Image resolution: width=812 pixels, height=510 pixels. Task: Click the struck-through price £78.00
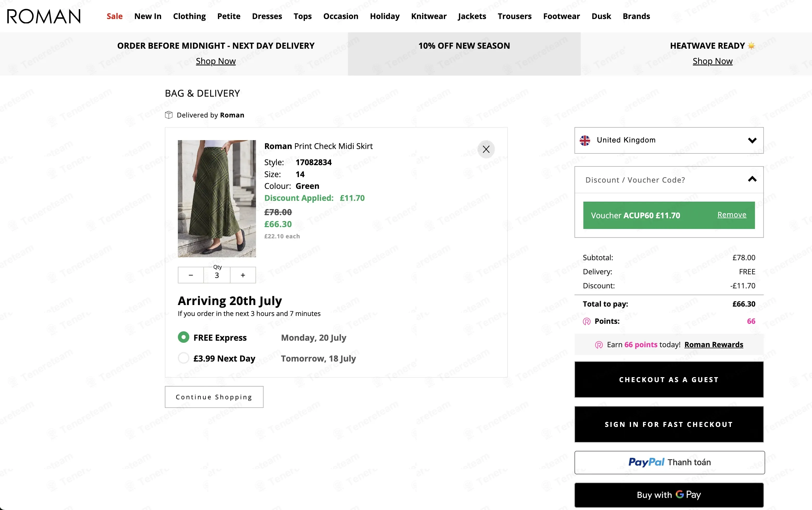pyautogui.click(x=278, y=212)
